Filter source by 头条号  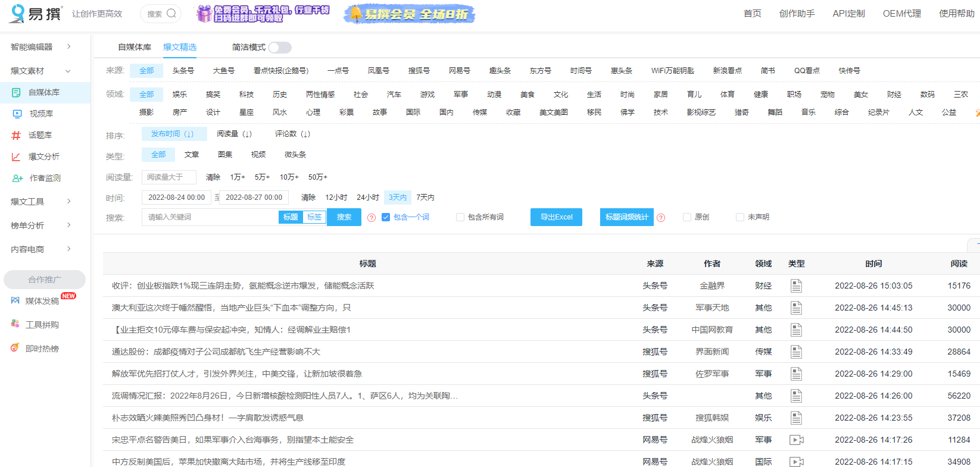pos(183,71)
